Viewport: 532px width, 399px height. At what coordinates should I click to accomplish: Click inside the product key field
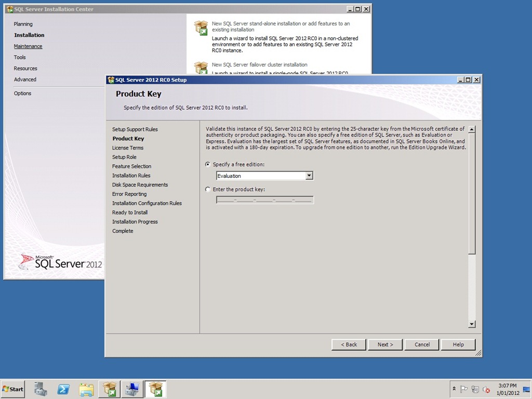click(x=264, y=200)
